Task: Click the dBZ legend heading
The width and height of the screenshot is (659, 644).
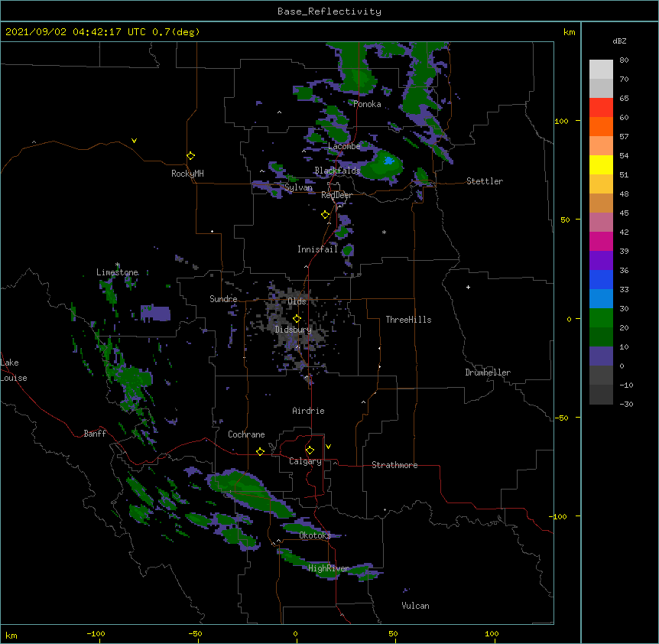Action: (x=619, y=41)
